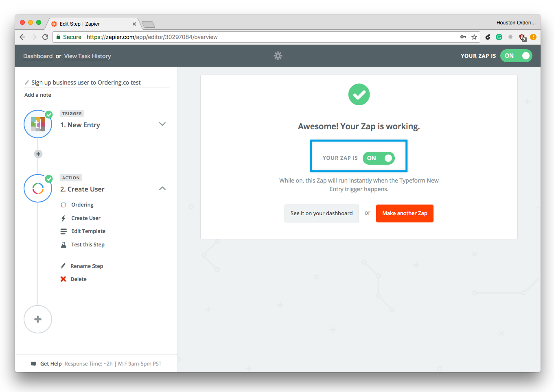
Task: Add a new step at the bottom
Action: [x=38, y=319]
